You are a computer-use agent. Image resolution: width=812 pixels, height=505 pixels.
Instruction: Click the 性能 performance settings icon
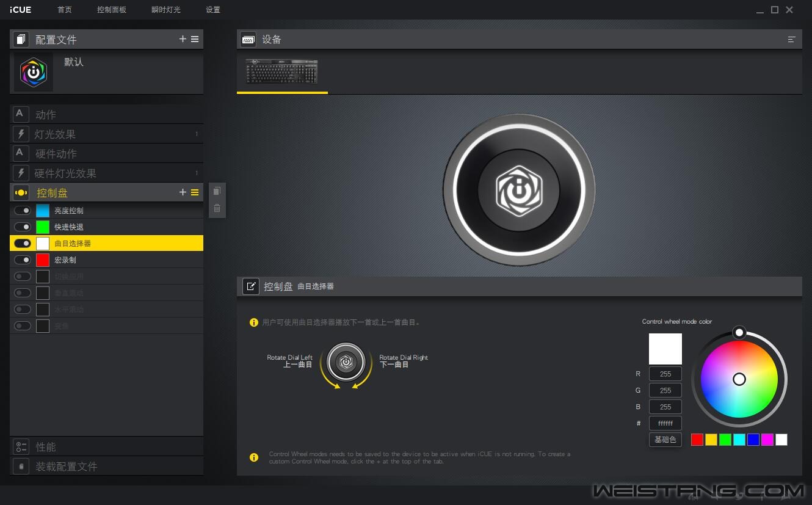coord(21,446)
